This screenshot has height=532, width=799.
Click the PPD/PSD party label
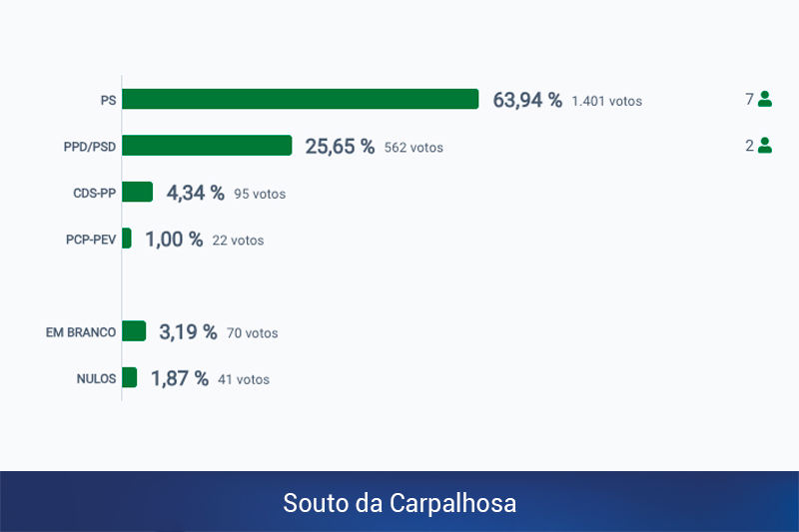[89, 147]
